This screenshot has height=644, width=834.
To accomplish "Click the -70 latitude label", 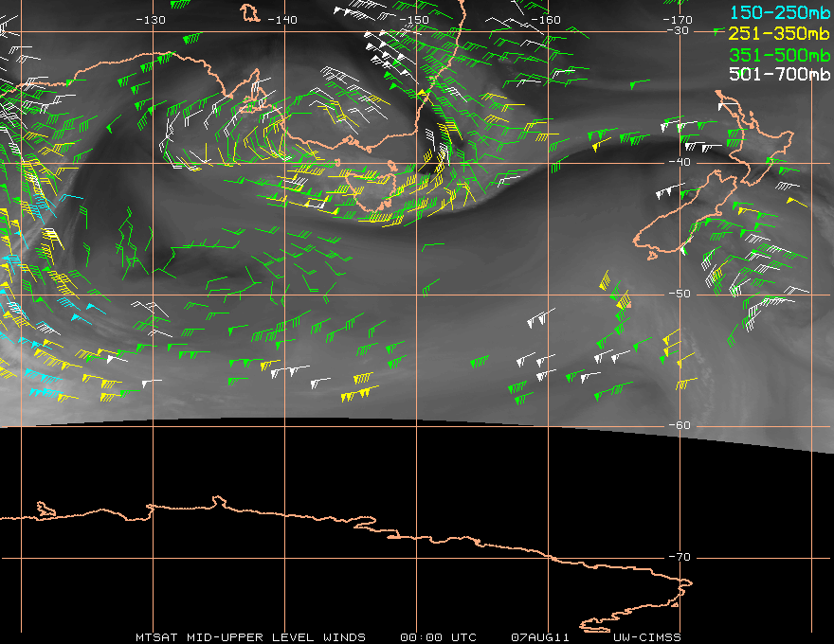I will 679,557.
